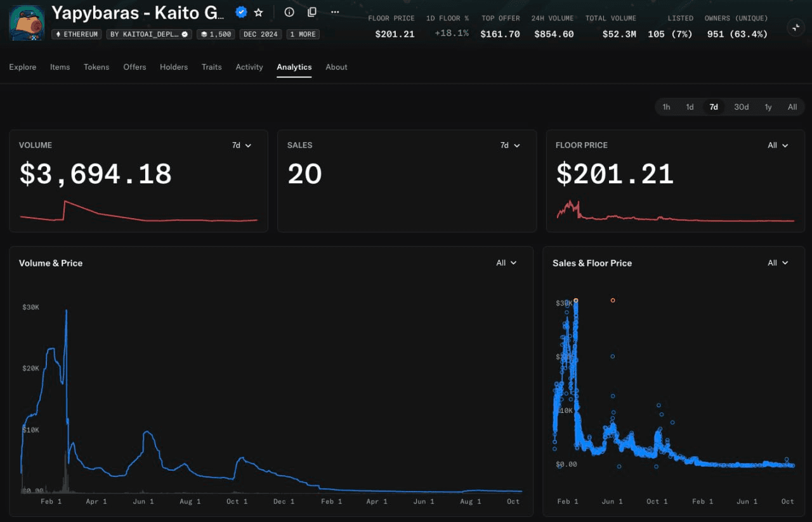Open the Volume card 7d dropdown
The width and height of the screenshot is (812, 522).
click(x=242, y=145)
